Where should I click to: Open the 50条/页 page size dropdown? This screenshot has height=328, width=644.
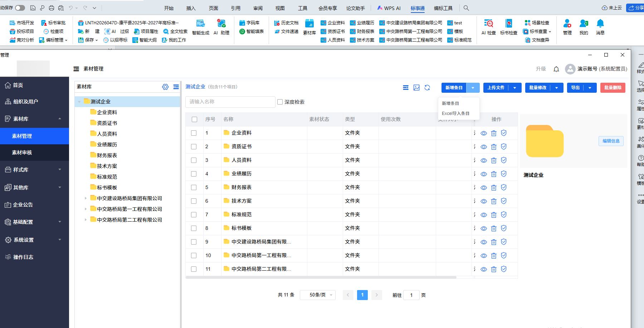pyautogui.click(x=317, y=295)
